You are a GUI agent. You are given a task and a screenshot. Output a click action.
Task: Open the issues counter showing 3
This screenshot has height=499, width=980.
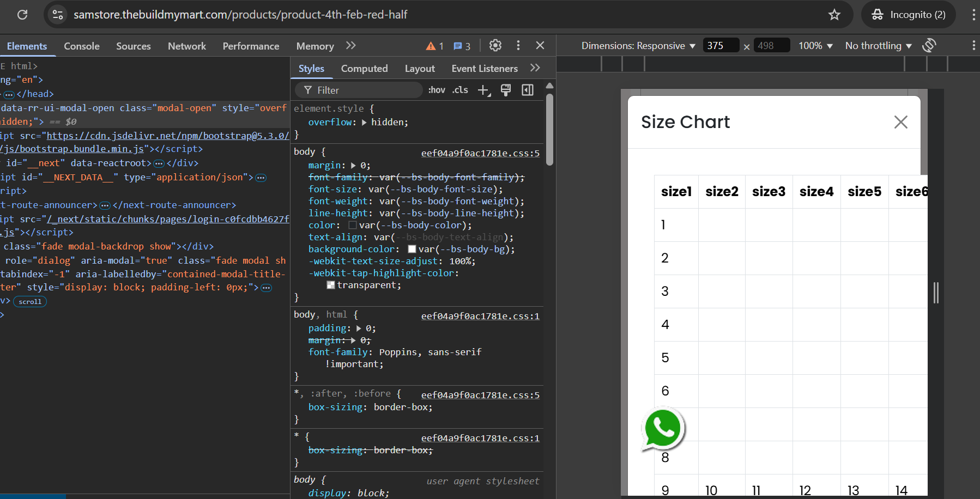pyautogui.click(x=462, y=46)
